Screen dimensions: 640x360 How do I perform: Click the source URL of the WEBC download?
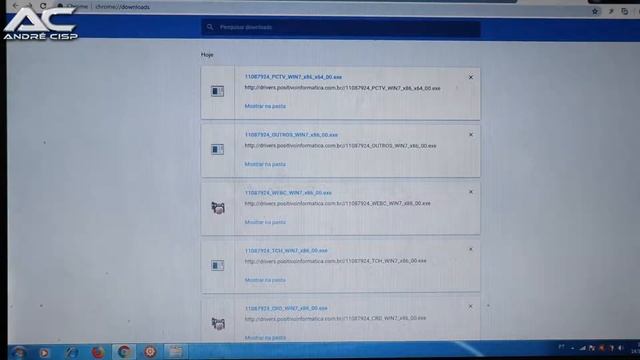point(338,203)
